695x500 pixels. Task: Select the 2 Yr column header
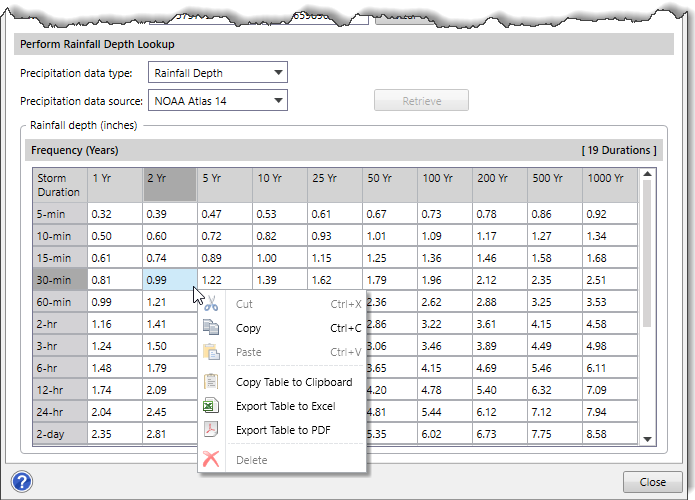tap(170, 185)
